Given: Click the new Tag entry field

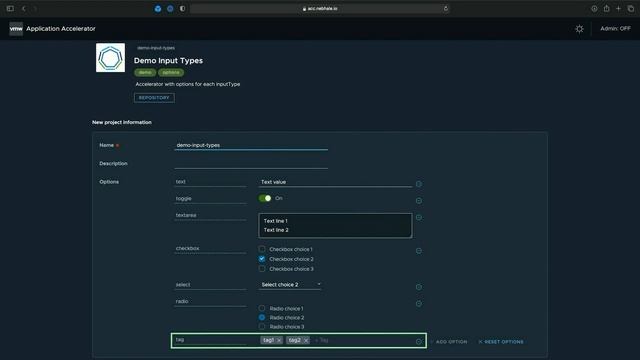Looking at the screenshot, I should pyautogui.click(x=322, y=340).
